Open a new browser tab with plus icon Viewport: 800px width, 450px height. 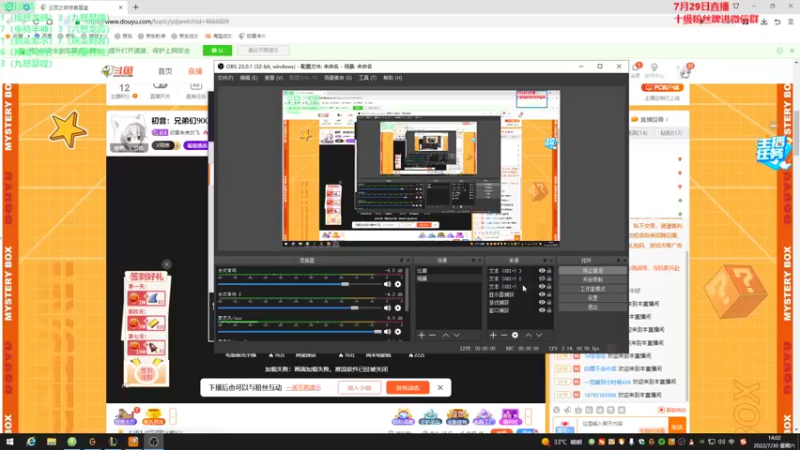(136, 7)
